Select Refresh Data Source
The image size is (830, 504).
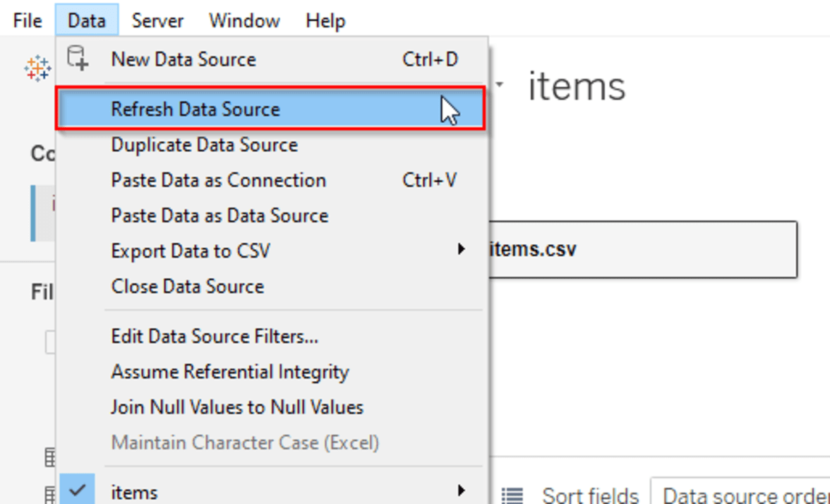coord(196,109)
